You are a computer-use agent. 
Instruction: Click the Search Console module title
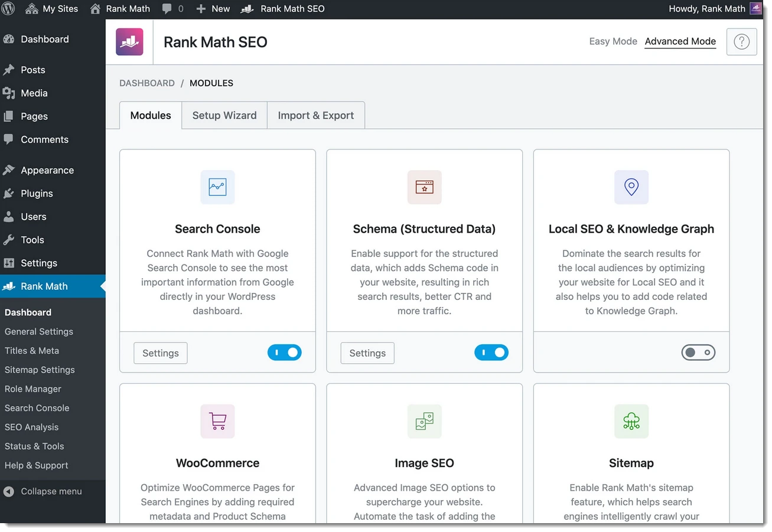tap(217, 229)
